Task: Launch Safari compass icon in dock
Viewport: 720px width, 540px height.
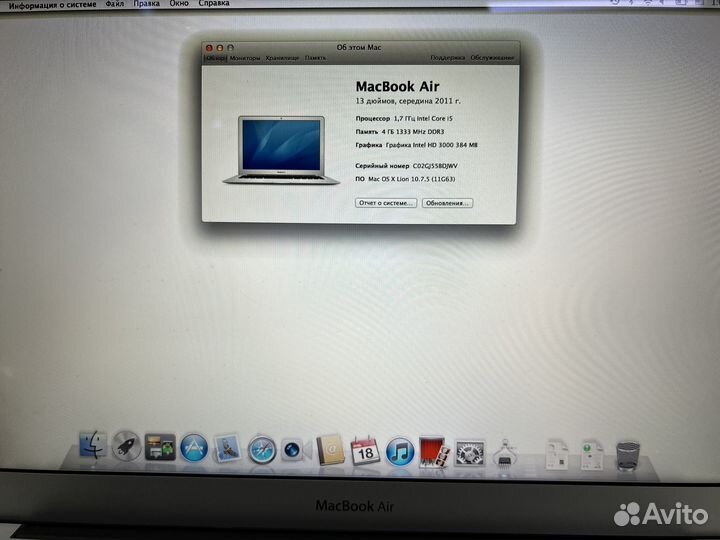Action: pyautogui.click(x=262, y=450)
